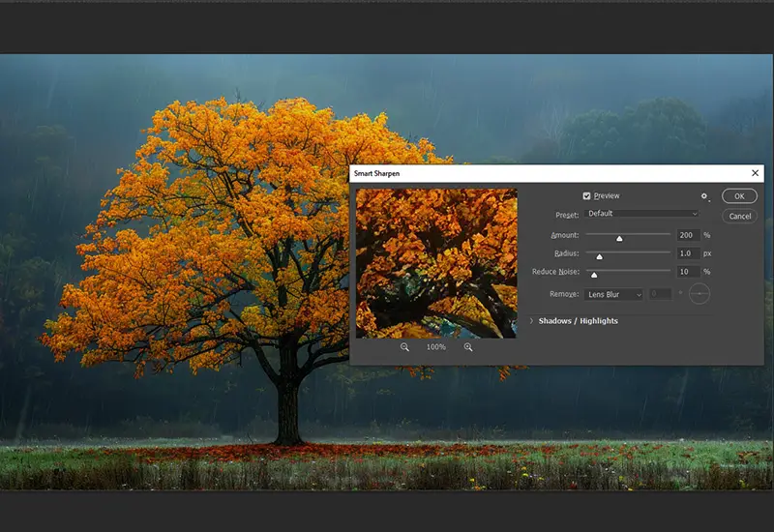This screenshot has height=532, width=774.
Task: Click the angle dial next to Remove
Action: click(x=699, y=294)
